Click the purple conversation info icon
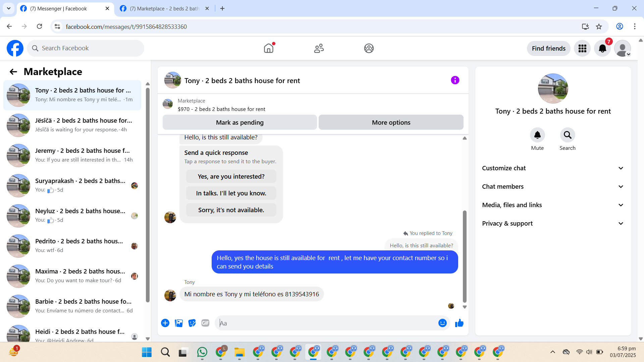 click(455, 80)
